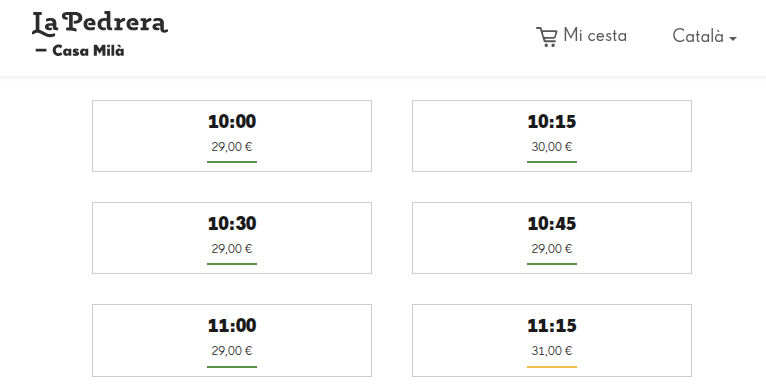Click the green bar under 11:00
The width and height of the screenshot is (766, 392).
click(x=232, y=367)
